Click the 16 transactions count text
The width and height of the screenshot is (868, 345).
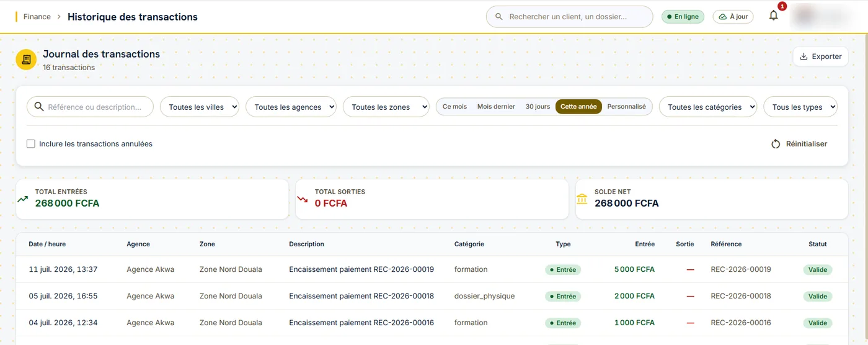click(x=69, y=68)
